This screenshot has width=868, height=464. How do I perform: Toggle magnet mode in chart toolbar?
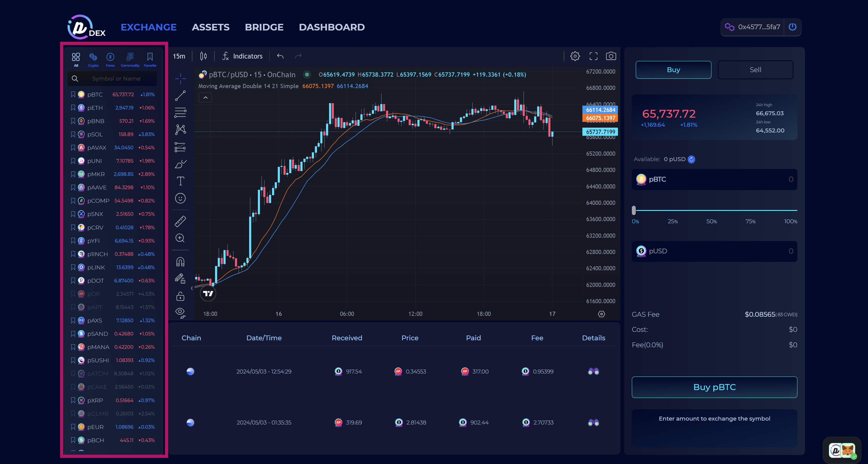180,262
